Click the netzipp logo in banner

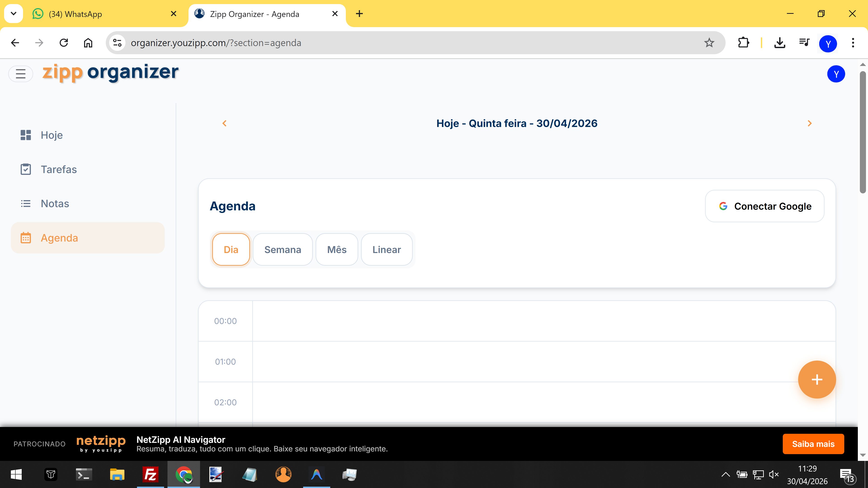coord(101,443)
